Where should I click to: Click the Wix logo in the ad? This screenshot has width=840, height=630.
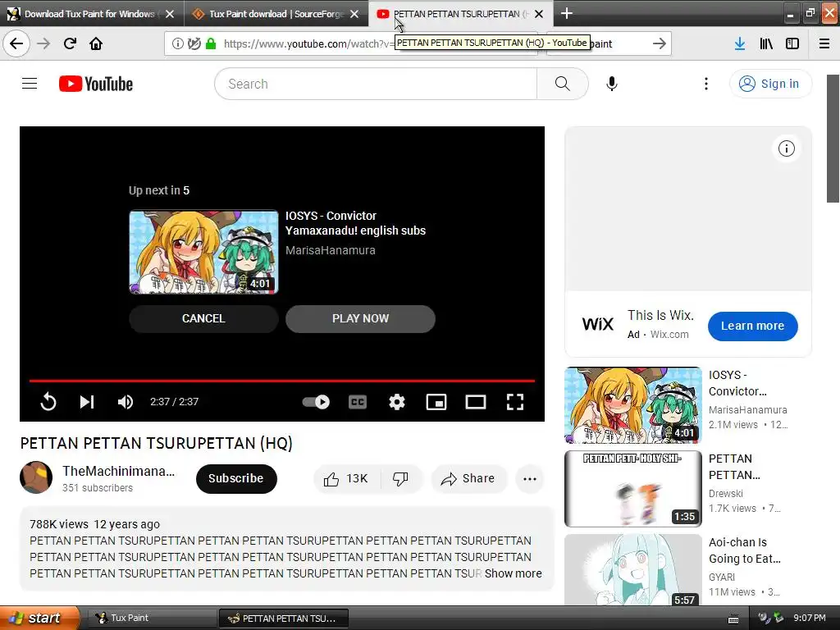pyautogui.click(x=598, y=324)
